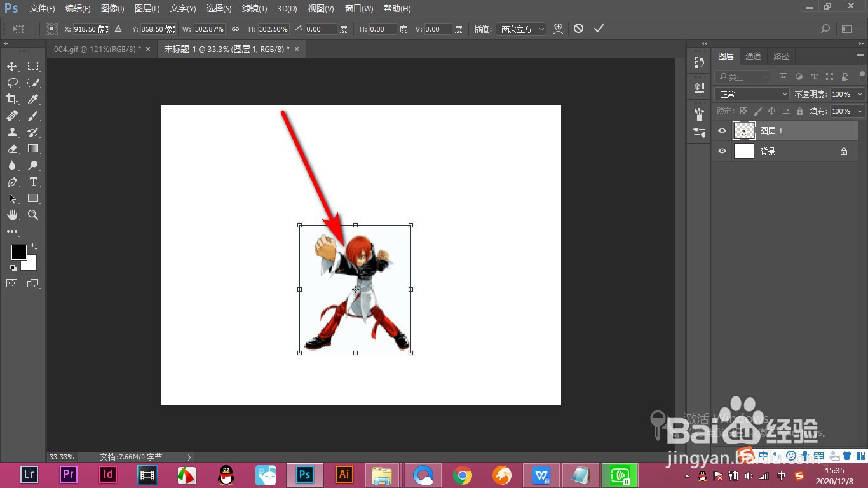The width and height of the screenshot is (868, 488).
Task: Open the search icon in options bar
Action: coord(825,29)
